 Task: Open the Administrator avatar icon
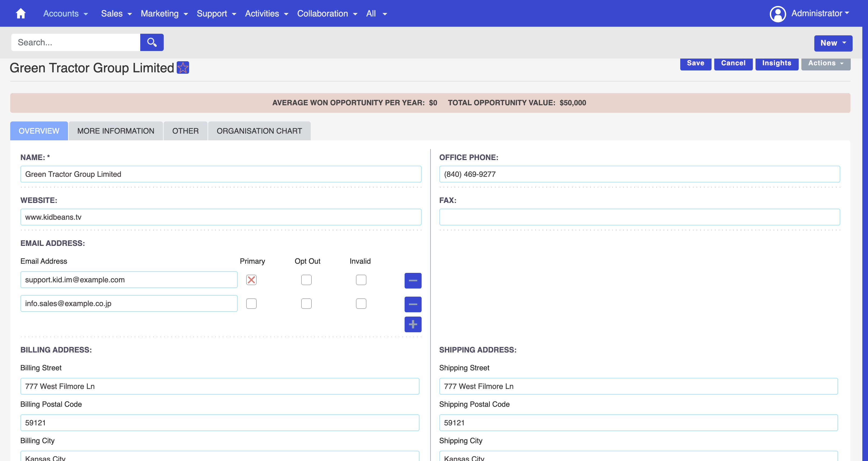pos(778,13)
